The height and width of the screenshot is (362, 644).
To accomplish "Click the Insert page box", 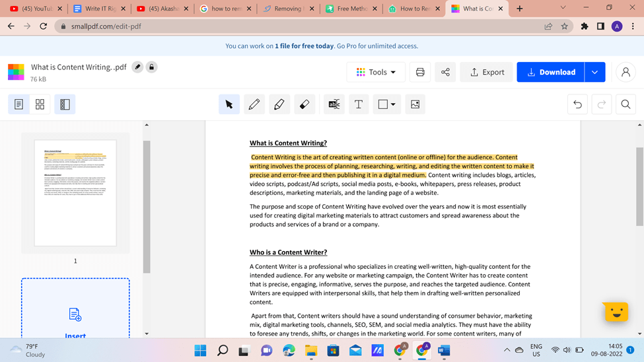I will pos(75,308).
